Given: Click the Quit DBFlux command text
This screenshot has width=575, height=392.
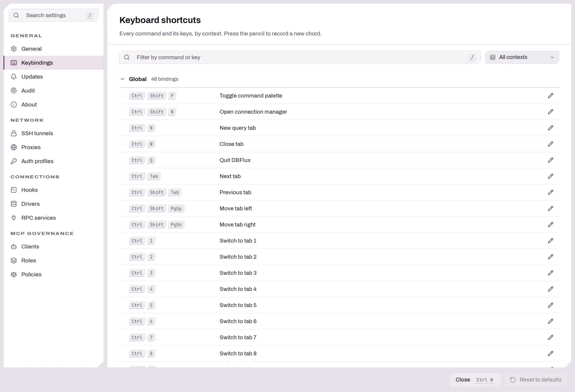Looking at the screenshot, I should (x=235, y=160).
